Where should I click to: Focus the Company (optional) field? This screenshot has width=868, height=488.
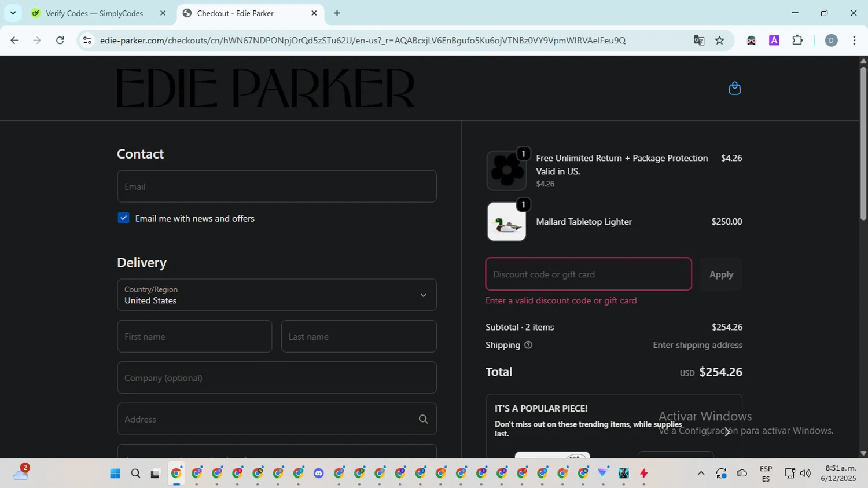(277, 378)
